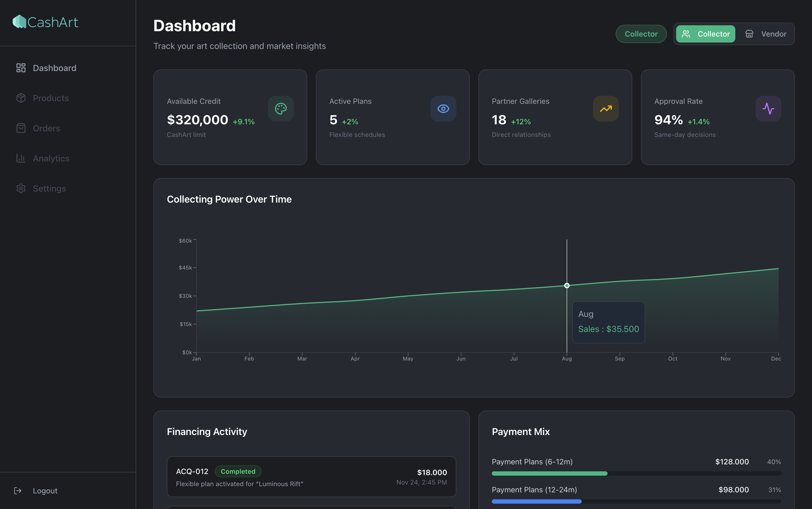Toggle the eye icon on the Active Plans card
812x509 pixels.
443,108
